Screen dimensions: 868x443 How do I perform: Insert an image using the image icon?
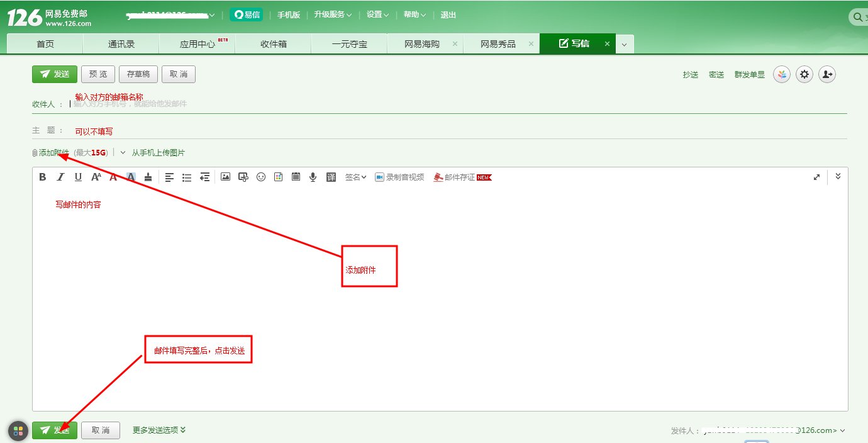point(225,177)
